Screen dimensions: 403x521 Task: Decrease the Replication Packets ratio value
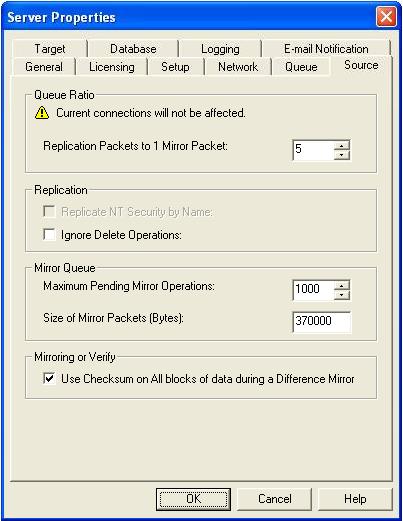[x=342, y=155]
